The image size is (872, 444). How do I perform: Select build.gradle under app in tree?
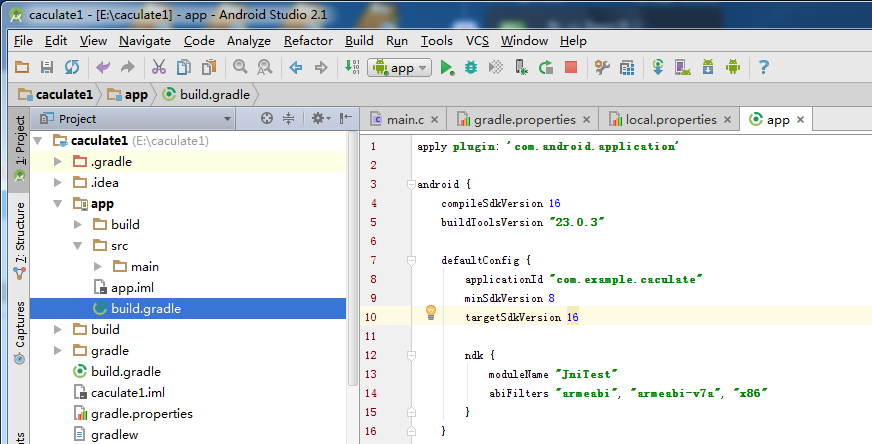[188, 309]
